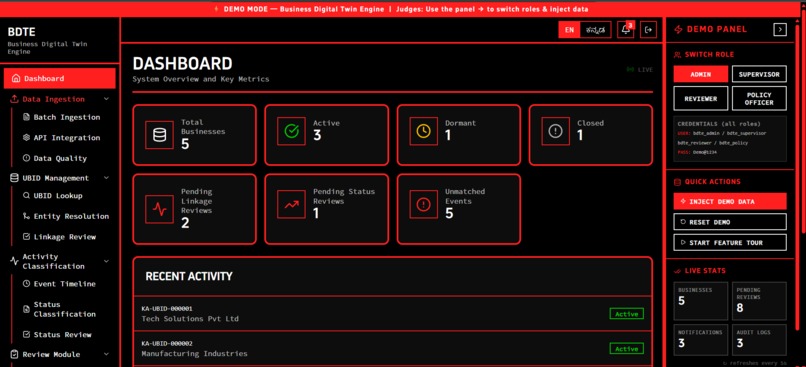Click the Manufacturing Industries activity row
The height and width of the screenshot is (367, 806).
coord(392,348)
